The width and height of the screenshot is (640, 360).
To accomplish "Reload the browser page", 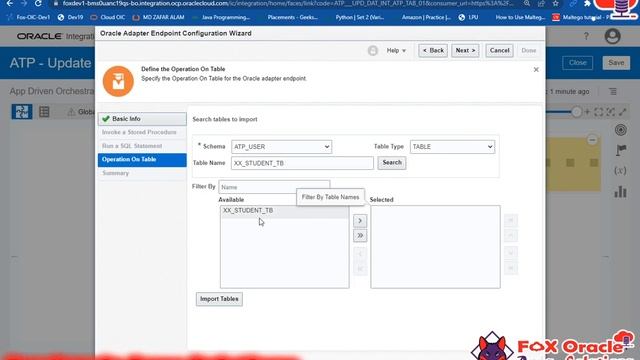I will 38,3.
